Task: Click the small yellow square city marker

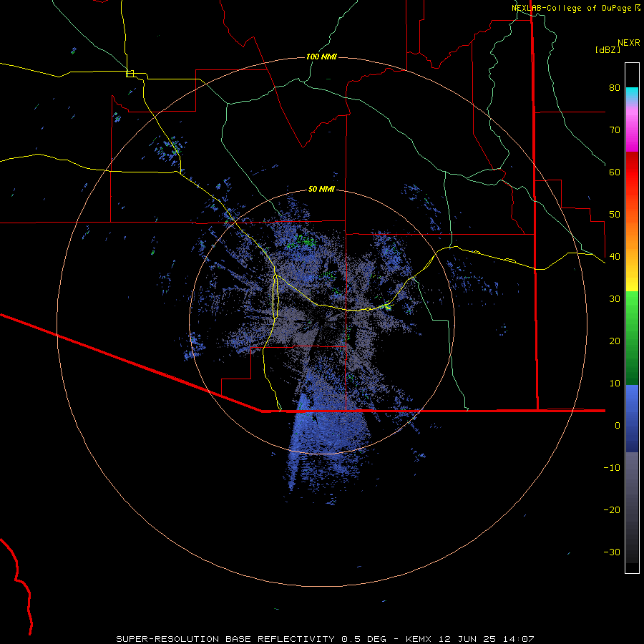Action: click(130, 74)
